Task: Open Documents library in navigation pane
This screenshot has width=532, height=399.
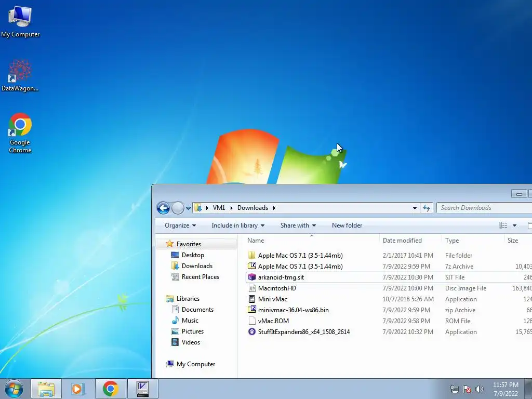Action: point(197,310)
